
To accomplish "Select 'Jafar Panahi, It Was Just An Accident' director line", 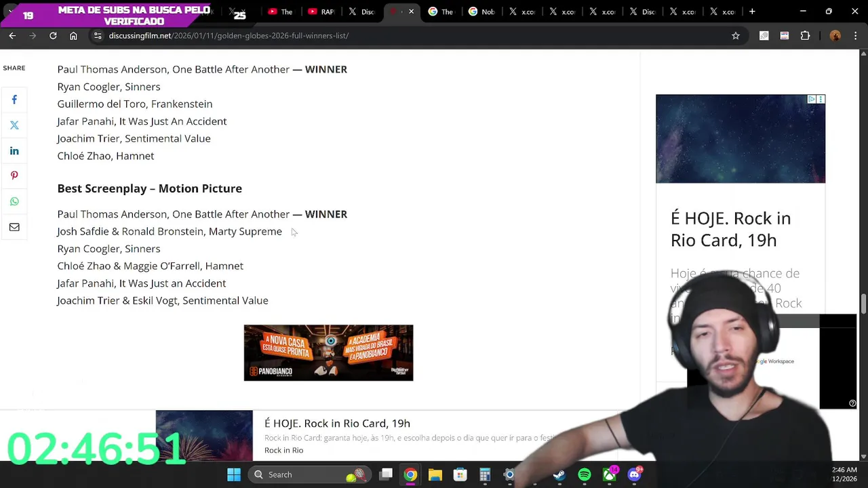I will click(x=142, y=121).
